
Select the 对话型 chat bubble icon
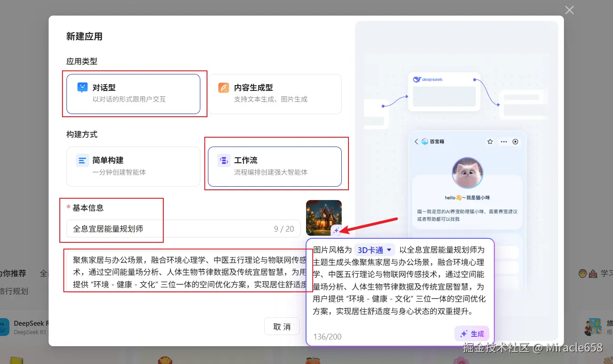[82, 87]
